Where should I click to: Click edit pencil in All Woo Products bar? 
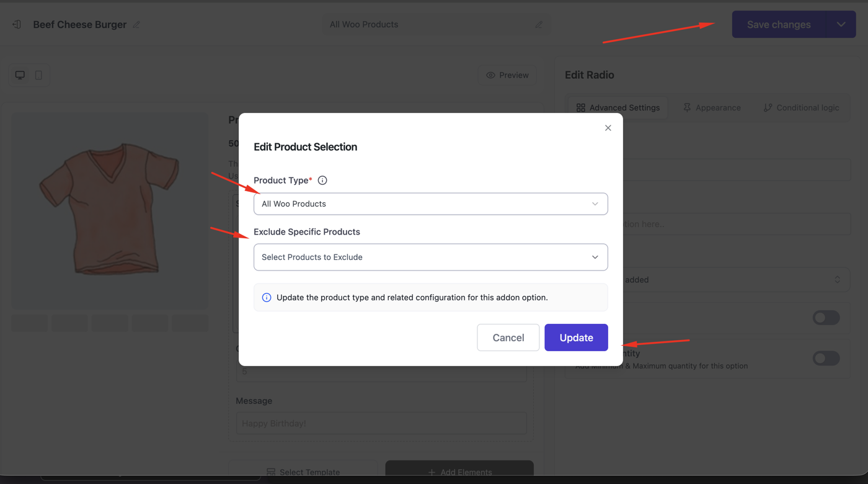point(539,25)
